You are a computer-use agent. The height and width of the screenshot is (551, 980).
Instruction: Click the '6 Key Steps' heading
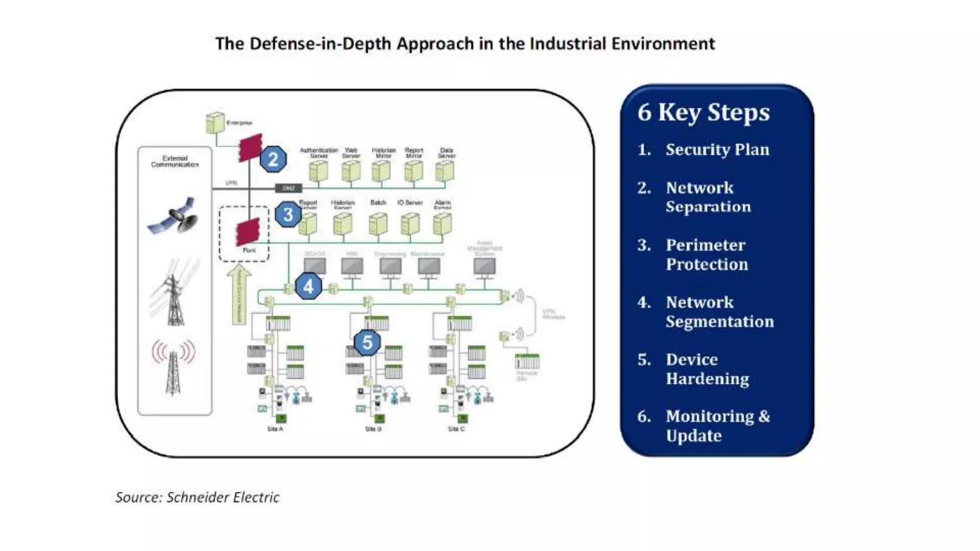coord(703,113)
